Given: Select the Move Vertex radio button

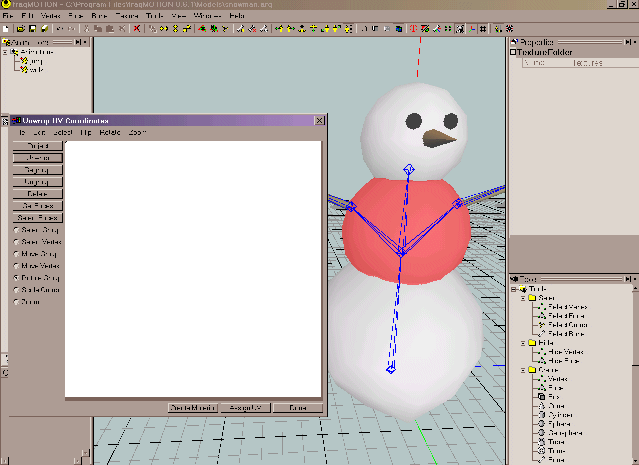Looking at the screenshot, I should [x=18, y=265].
